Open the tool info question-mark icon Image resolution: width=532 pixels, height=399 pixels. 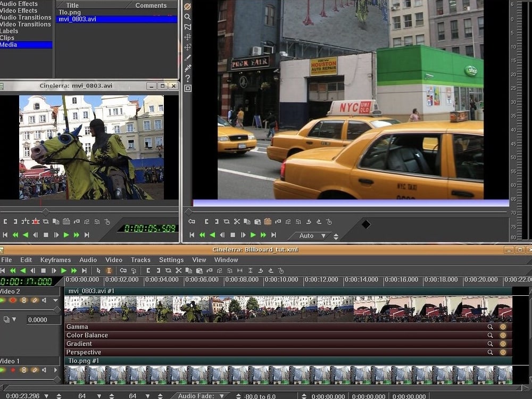(x=187, y=78)
